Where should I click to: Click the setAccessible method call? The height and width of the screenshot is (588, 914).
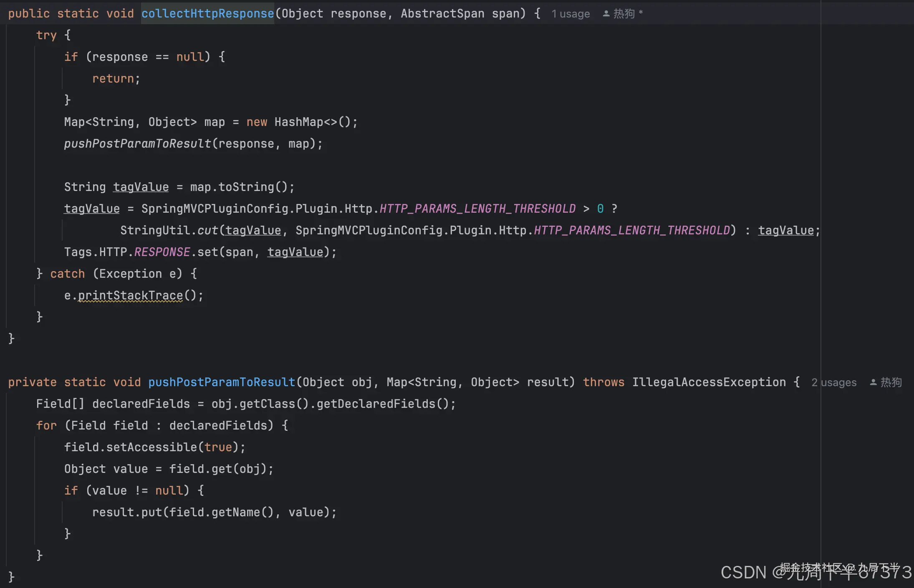(151, 447)
